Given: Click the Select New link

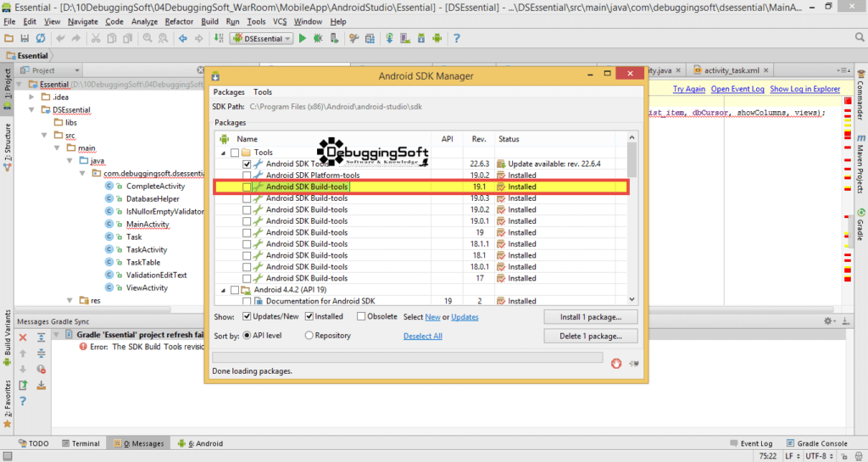Looking at the screenshot, I should point(432,317).
